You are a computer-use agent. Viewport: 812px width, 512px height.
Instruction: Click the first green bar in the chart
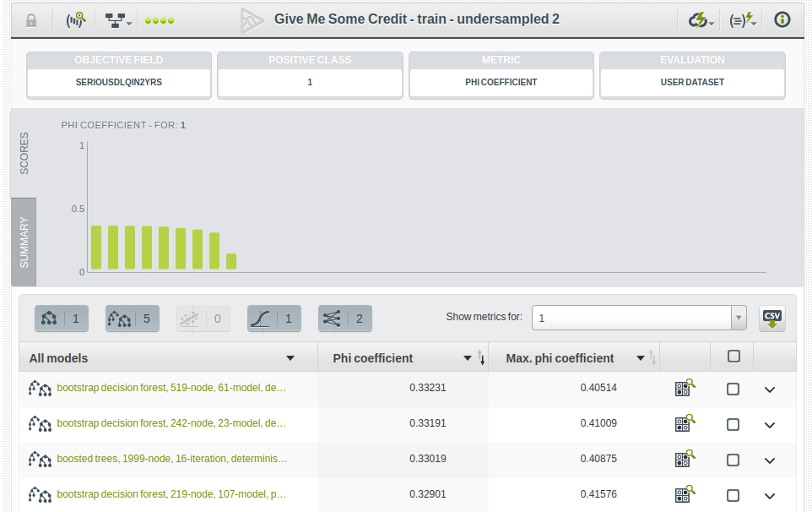(97, 248)
